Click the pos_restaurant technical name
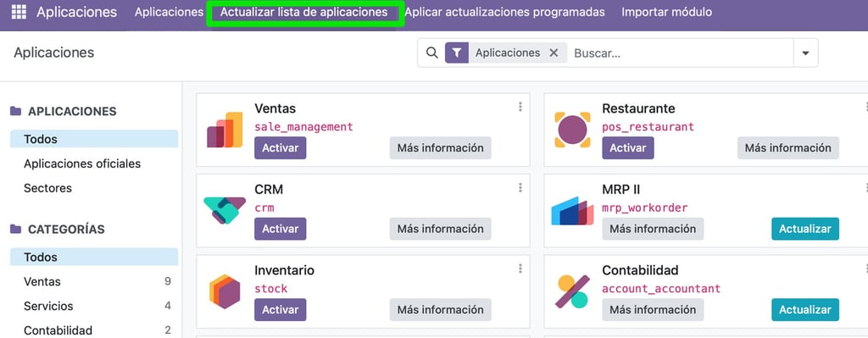Image resolution: width=868 pixels, height=338 pixels. (648, 127)
